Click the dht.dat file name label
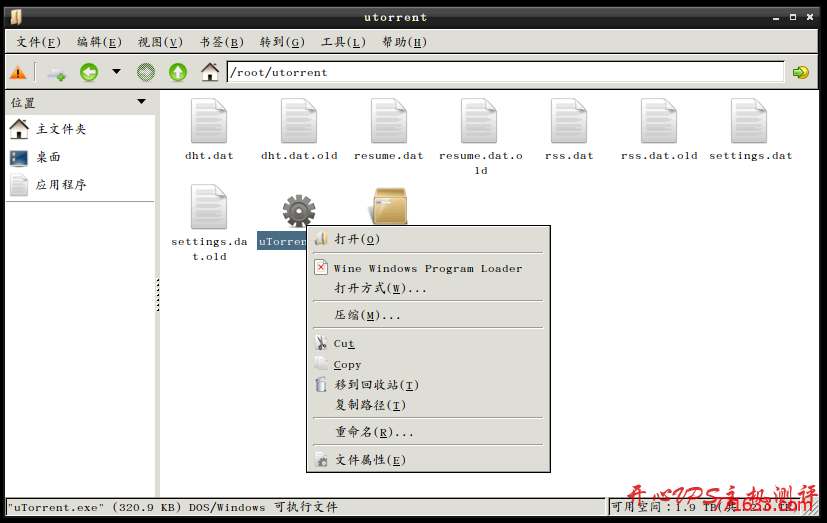The width and height of the screenshot is (827, 523). click(209, 156)
